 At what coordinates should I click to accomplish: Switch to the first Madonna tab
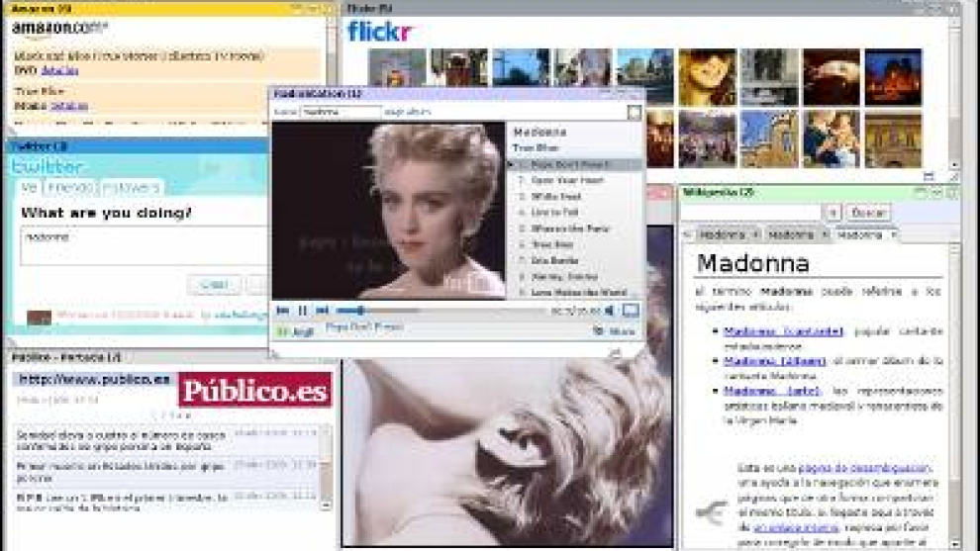click(x=721, y=235)
